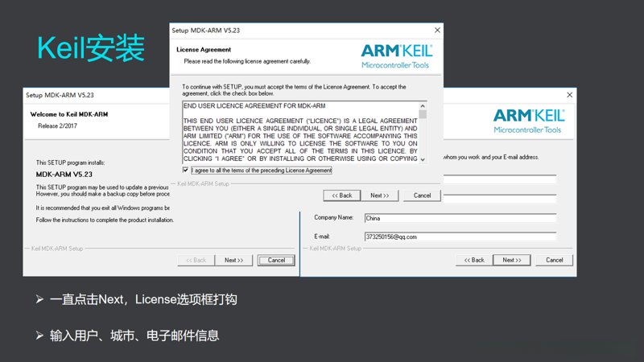Image resolution: width=644 pixels, height=362 pixels.
Task: Click the licence text scrollbar thumb
Action: point(423,114)
